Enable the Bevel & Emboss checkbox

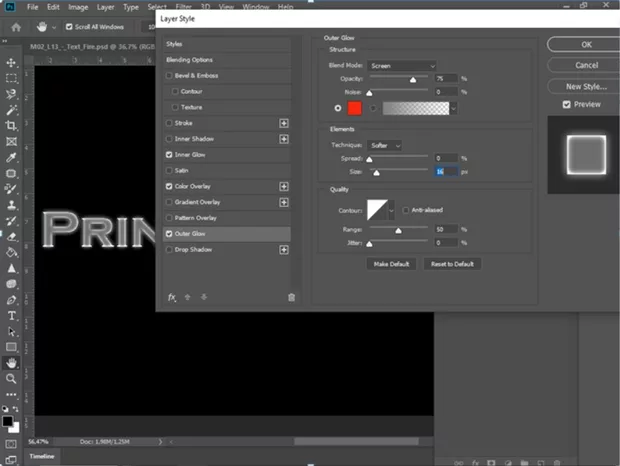click(x=169, y=75)
